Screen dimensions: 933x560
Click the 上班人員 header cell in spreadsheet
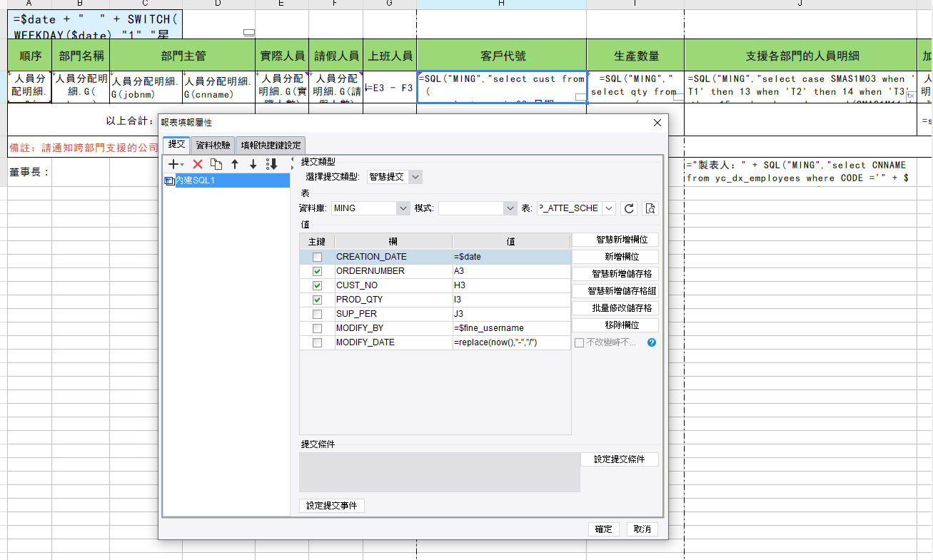[x=390, y=56]
